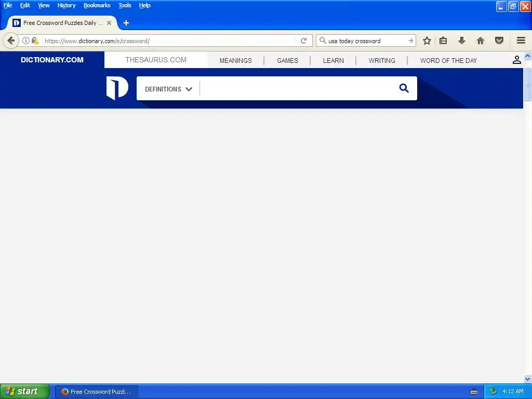Click the Dictionary.com account profile icon
Screen dimensions: 532x399
(x=516, y=60)
